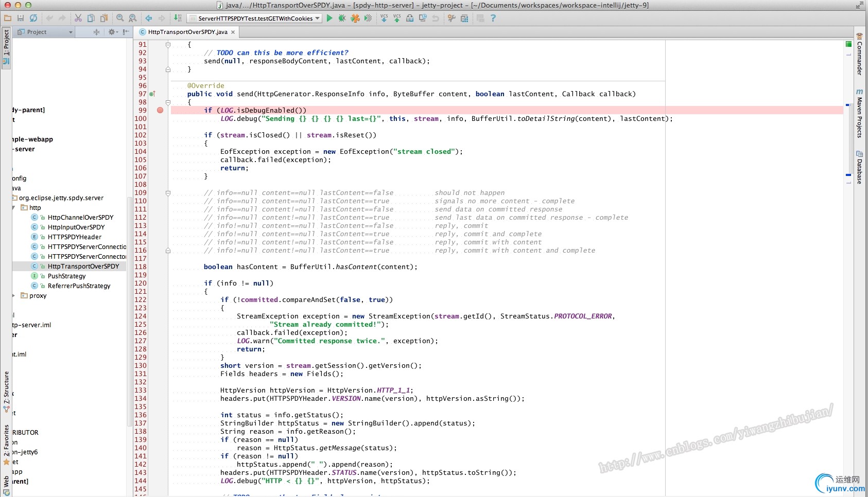Open the Maven Projects tool window tab
Screen dimensions: 868x497
pos(859,114)
